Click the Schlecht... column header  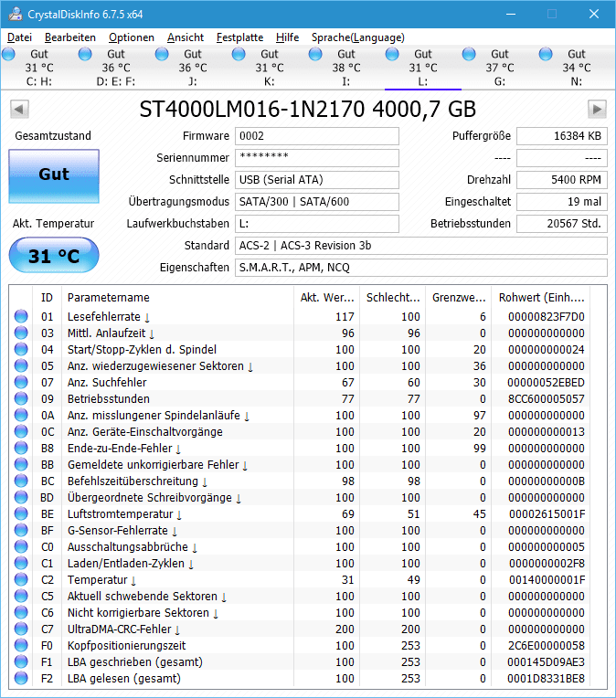[x=393, y=297]
